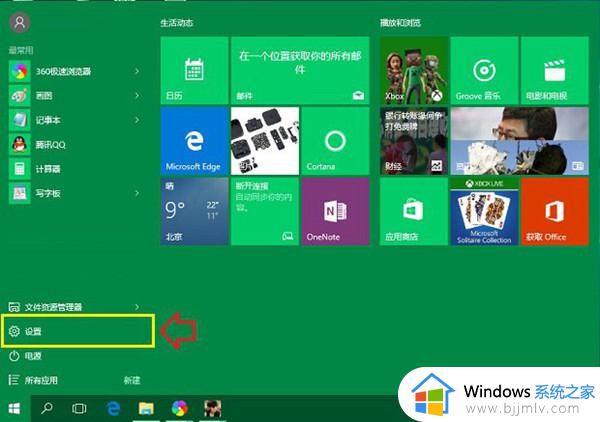The width and height of the screenshot is (600, 422).
Task: Expand 写字板 jump list arrow
Action: [137, 193]
